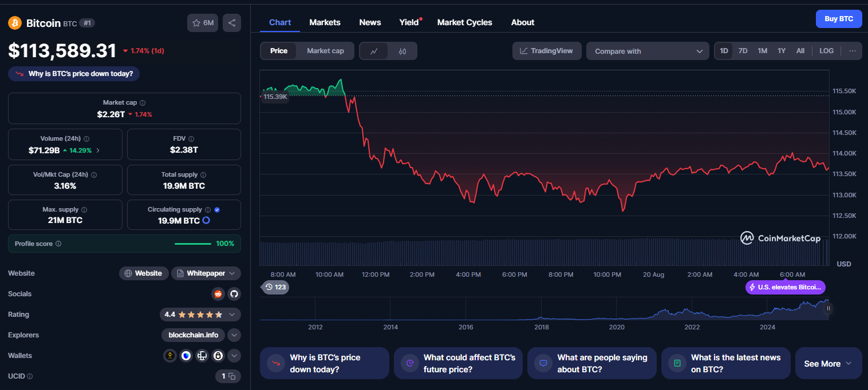Click the first wallet icon
The height and width of the screenshot is (390, 868).
(x=170, y=356)
